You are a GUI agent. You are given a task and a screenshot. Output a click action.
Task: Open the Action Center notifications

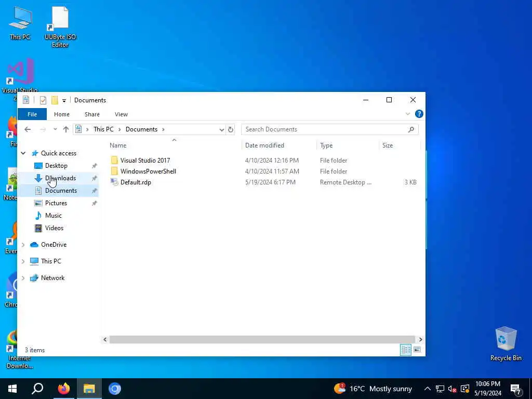[x=516, y=389]
